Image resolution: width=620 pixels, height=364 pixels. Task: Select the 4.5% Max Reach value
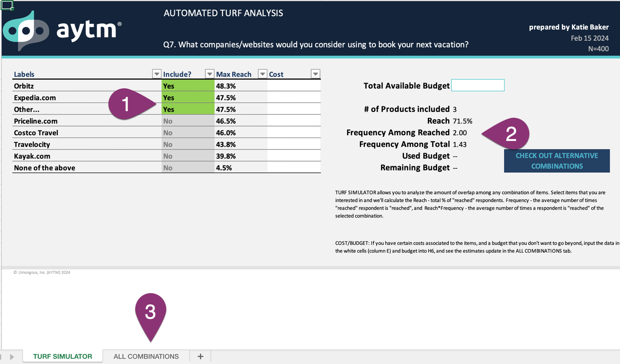[224, 168]
